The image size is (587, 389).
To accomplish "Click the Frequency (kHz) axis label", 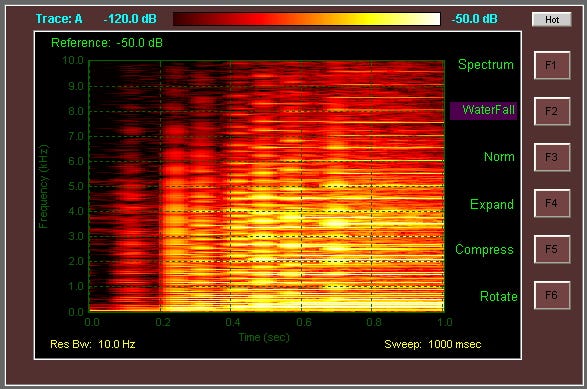I will [43, 186].
